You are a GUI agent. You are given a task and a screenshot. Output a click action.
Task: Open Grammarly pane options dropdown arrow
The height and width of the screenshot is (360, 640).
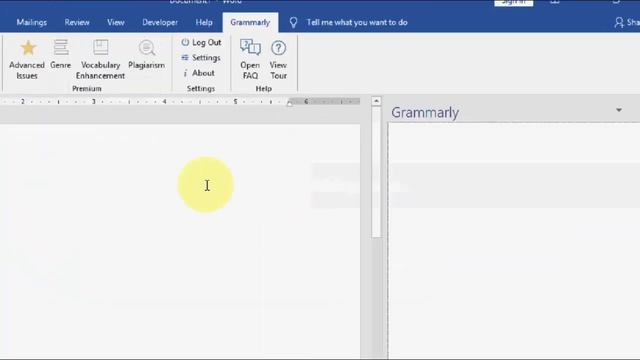coord(619,110)
